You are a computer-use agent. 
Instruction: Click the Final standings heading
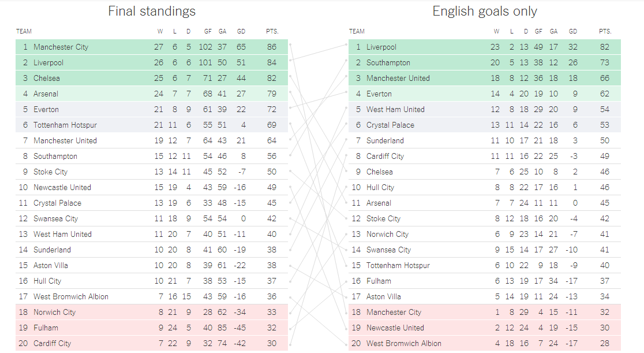tap(152, 11)
